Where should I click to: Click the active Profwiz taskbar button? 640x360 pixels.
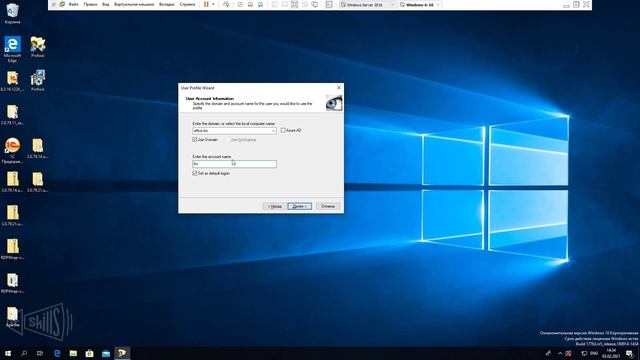[x=122, y=353]
